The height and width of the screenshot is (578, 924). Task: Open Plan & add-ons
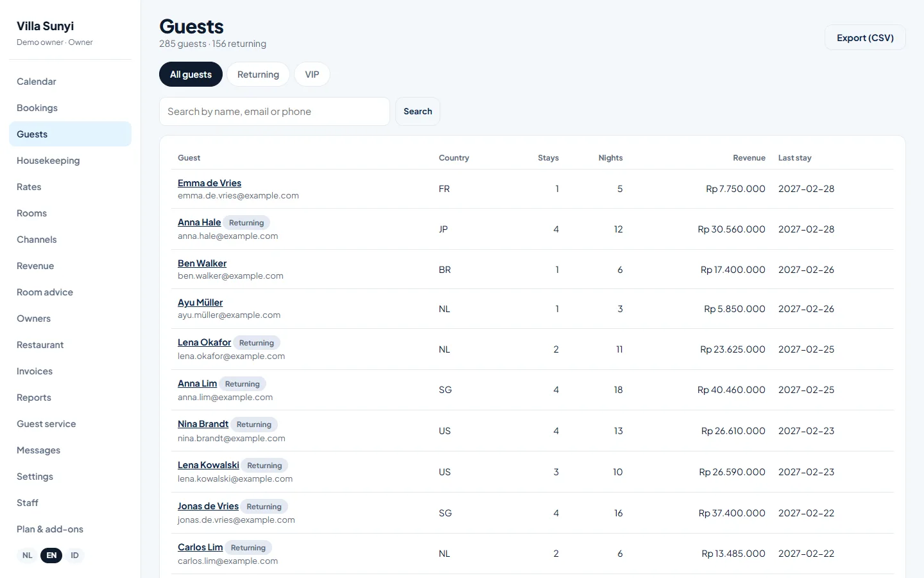tap(70, 529)
